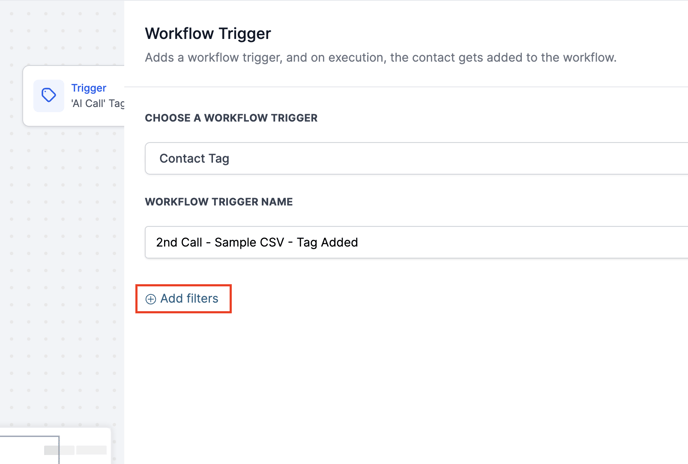Click the dotted canvas below the trigger node

pos(60,250)
